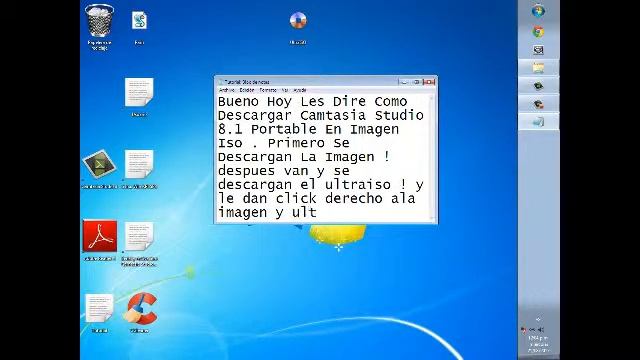This screenshot has height=360, width=640.
Task: Open the Ayuda menu in Notepad
Action: (x=300, y=90)
